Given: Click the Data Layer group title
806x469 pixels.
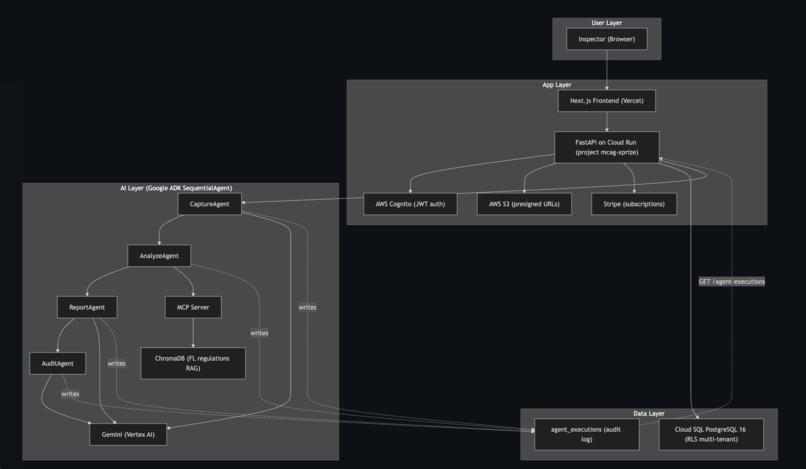Looking at the screenshot, I should (x=649, y=413).
